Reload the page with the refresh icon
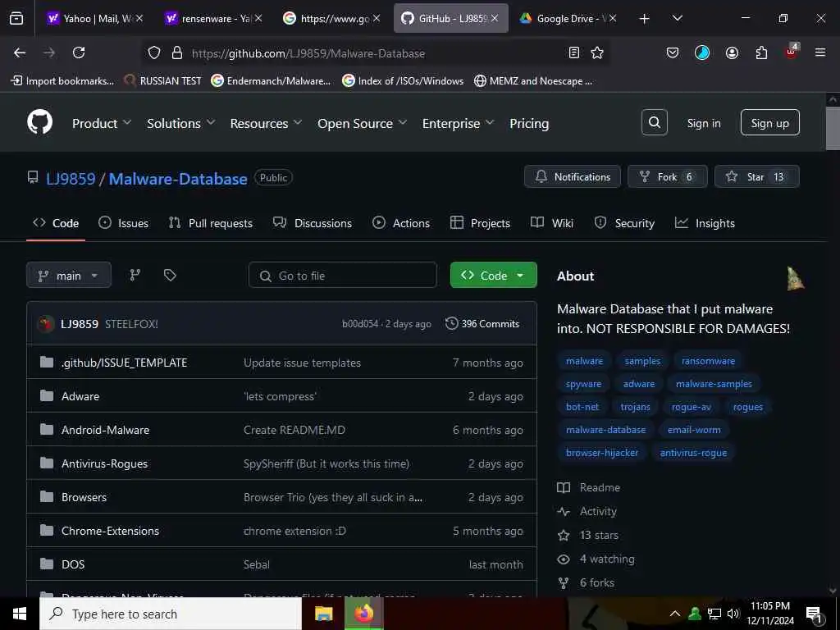The height and width of the screenshot is (630, 840). (x=79, y=52)
